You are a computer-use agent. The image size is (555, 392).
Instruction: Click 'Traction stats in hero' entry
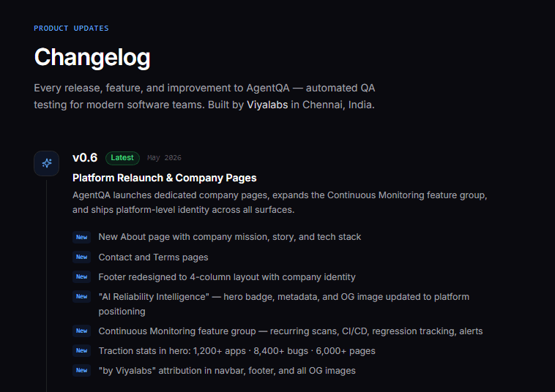(x=236, y=351)
